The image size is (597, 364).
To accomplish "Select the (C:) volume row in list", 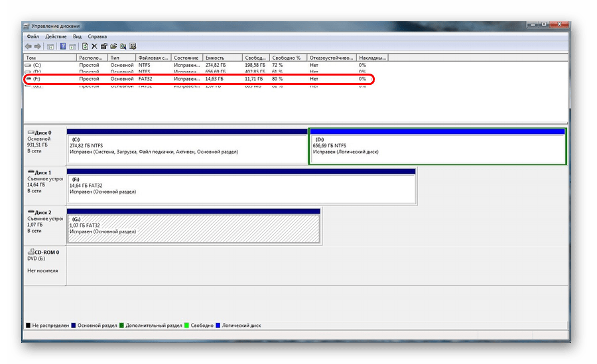I will coord(206,65).
